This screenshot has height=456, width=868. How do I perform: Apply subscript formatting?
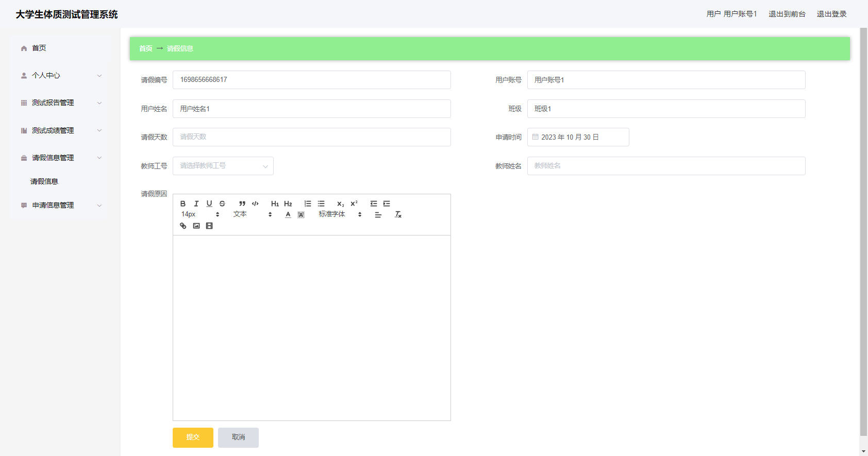pos(341,204)
